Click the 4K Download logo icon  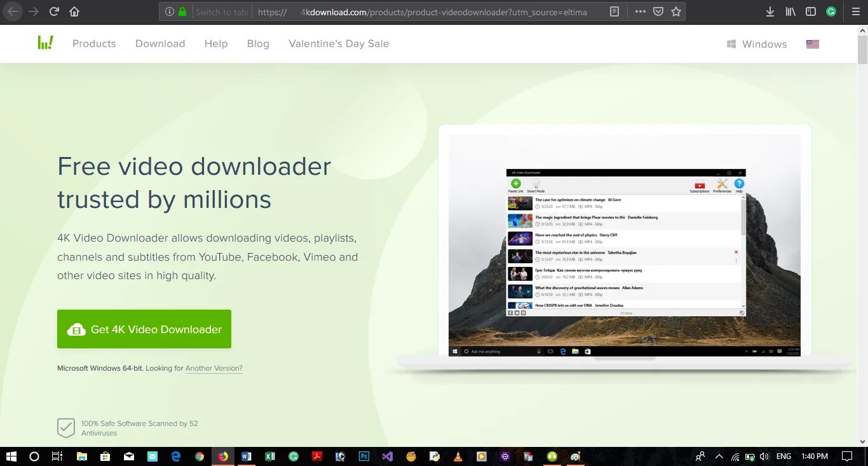pyautogui.click(x=45, y=43)
